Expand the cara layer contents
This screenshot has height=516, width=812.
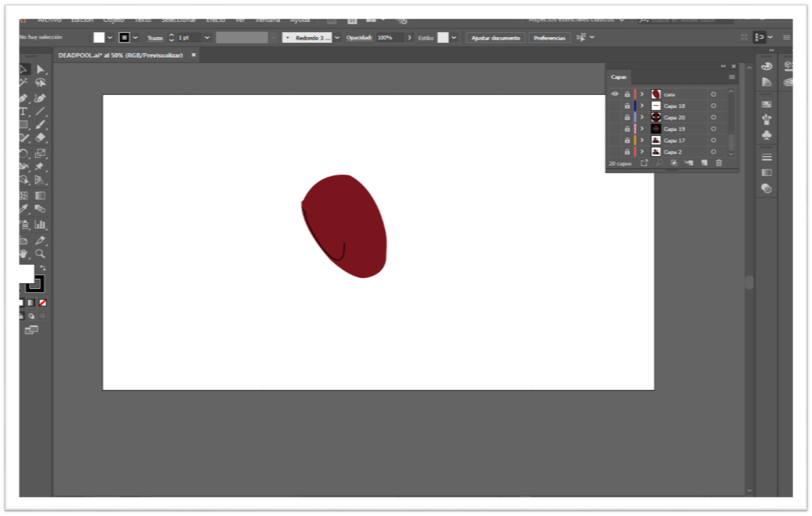(642, 94)
